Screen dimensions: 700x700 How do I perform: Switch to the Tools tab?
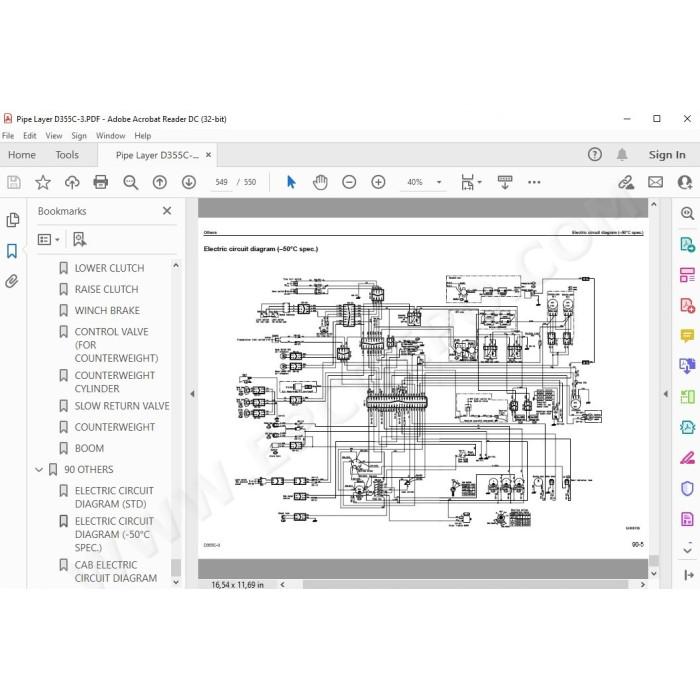point(67,155)
